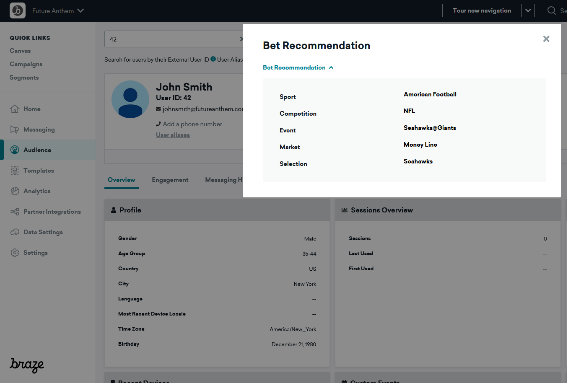Open Partner Integrations icon in sidebar
567x383 pixels.
pos(14,212)
